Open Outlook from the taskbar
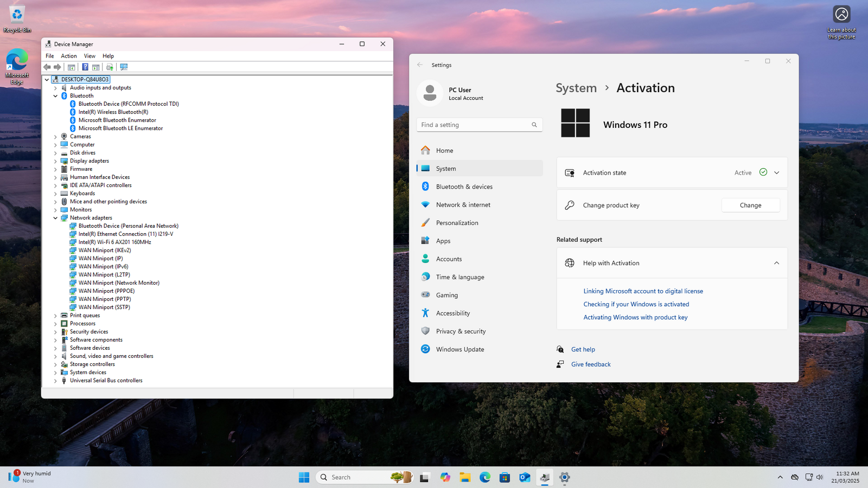The width and height of the screenshot is (868, 488). 525,477
